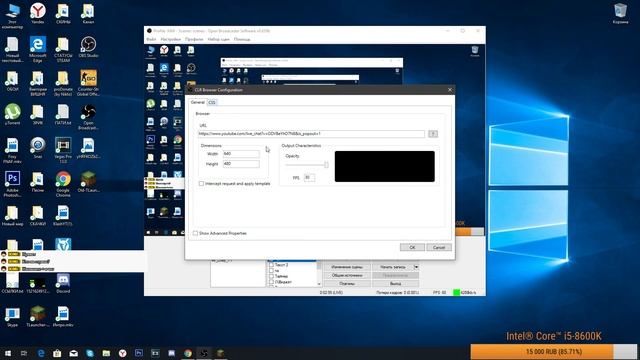Cancel the browser configuration dialog
Screen dimensions: 640x360
point(439,247)
